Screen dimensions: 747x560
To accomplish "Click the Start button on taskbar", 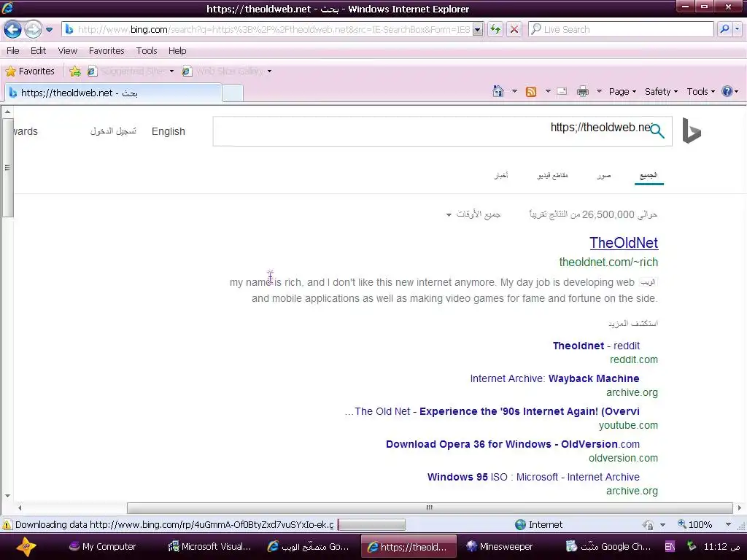I will [x=26, y=547].
